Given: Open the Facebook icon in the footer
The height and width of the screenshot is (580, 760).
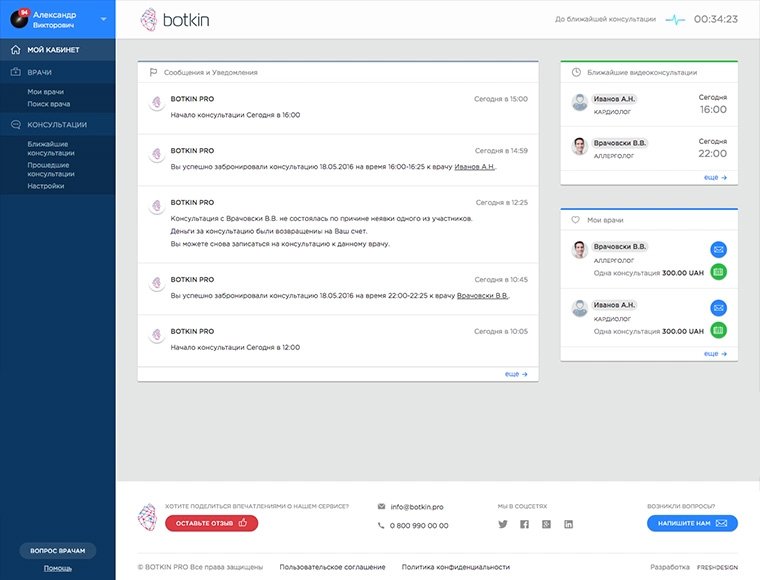Looking at the screenshot, I should point(524,524).
